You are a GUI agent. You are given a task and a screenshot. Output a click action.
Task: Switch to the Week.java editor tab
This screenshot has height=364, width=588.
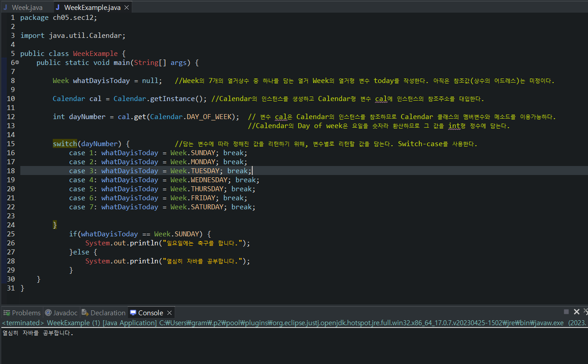pyautogui.click(x=23, y=7)
